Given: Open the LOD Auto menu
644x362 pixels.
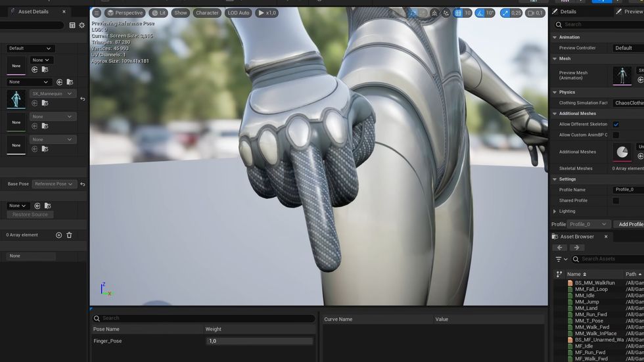Looking at the screenshot, I should (238, 12).
